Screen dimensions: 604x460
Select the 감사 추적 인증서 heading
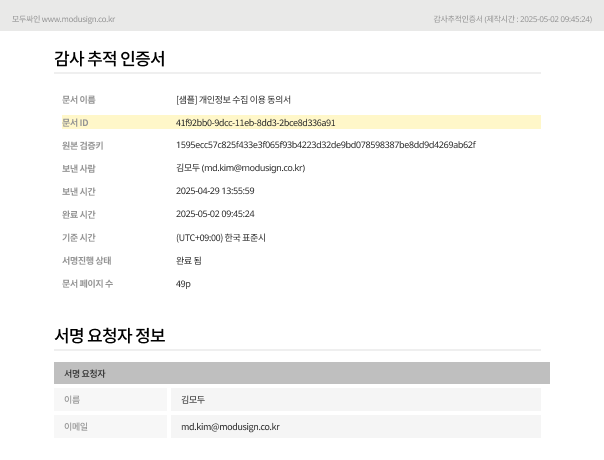pos(109,59)
